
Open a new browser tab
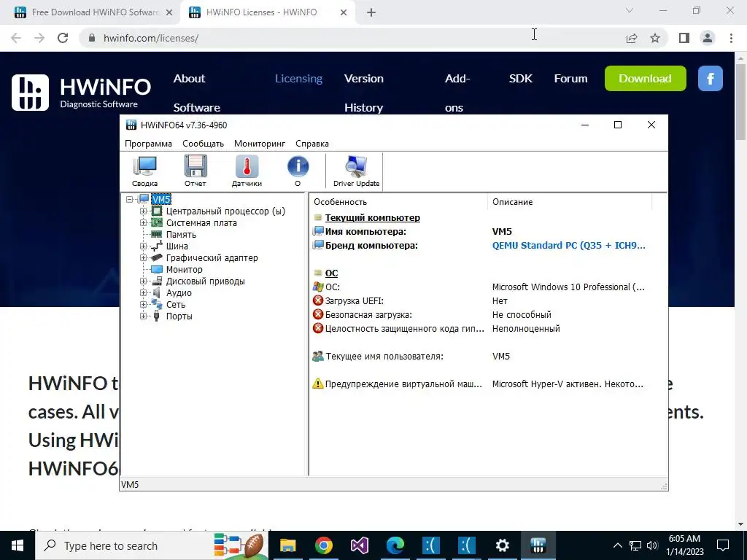pos(371,13)
